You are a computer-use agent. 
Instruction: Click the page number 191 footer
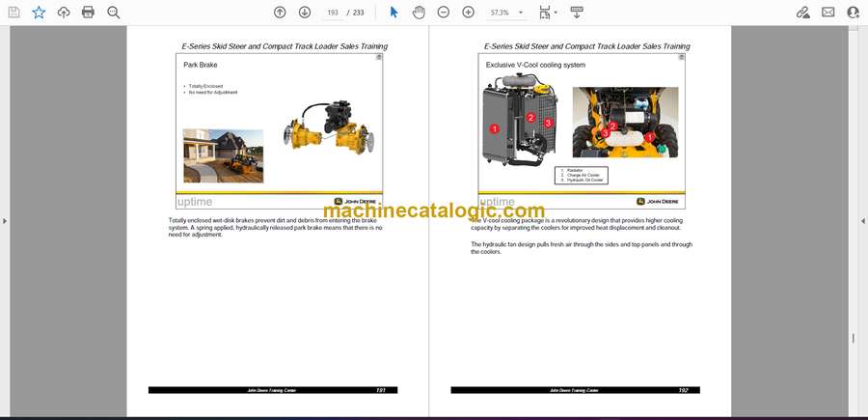point(380,390)
